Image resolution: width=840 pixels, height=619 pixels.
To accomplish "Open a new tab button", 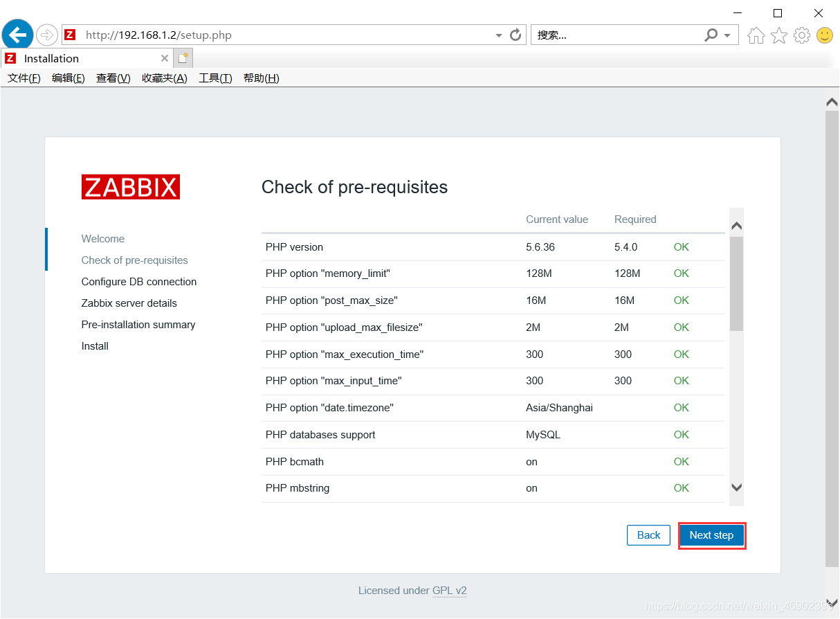I will click(x=183, y=58).
